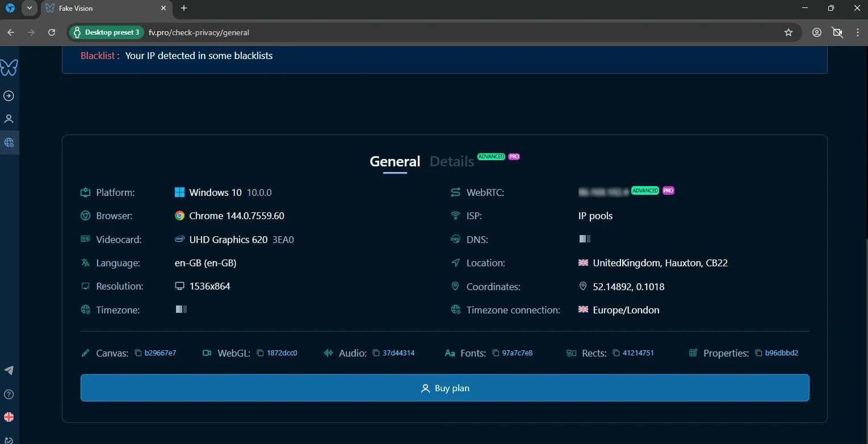Click the fv.pro address bar
868x444 pixels.
[x=199, y=32]
